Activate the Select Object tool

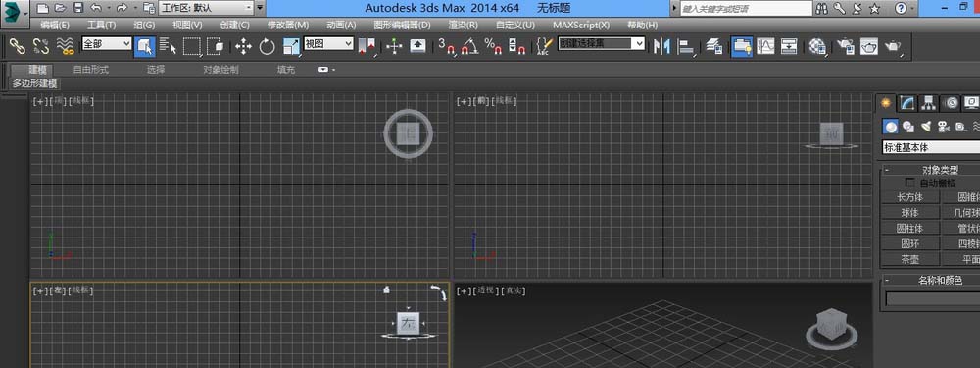(x=145, y=46)
